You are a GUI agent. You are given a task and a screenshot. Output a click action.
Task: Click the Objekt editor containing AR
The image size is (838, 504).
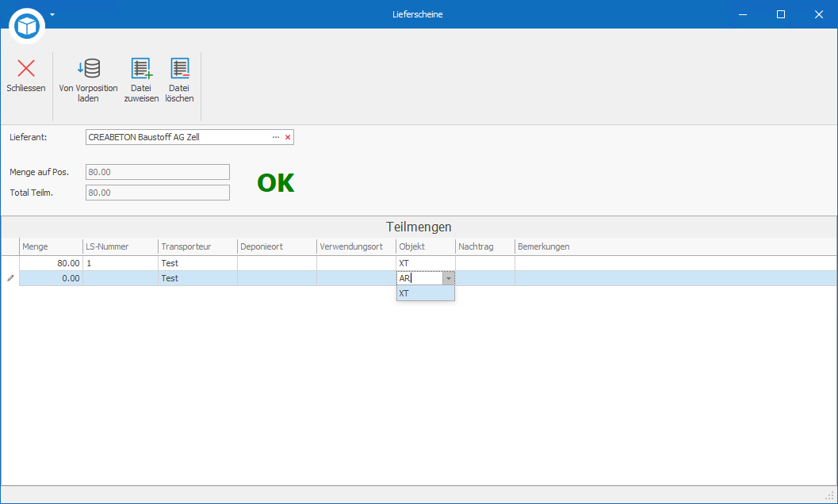coord(420,278)
